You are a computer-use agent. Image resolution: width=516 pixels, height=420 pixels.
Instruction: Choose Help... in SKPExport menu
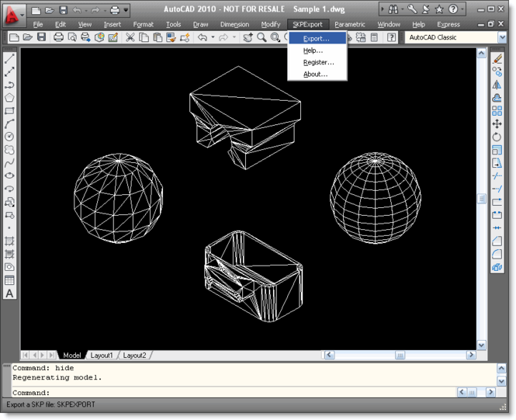click(317, 50)
